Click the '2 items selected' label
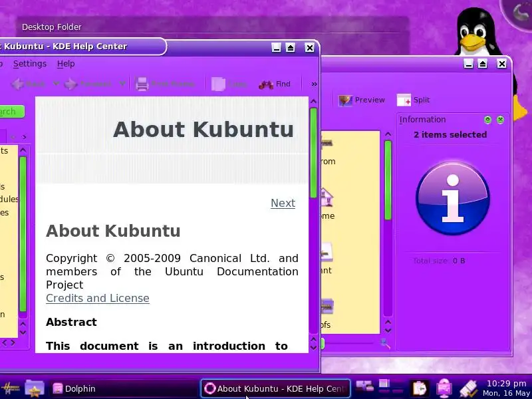 click(x=450, y=135)
